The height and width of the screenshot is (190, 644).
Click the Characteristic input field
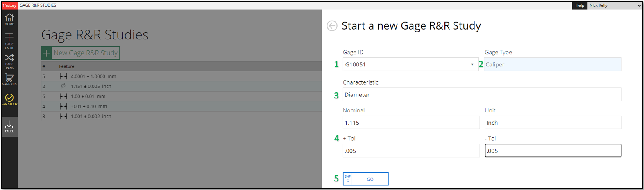tap(482, 94)
